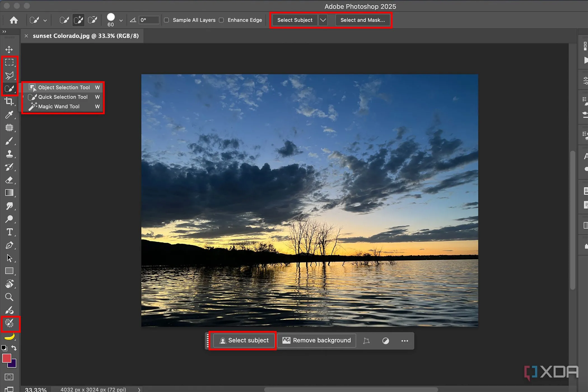Click the vertical canvas scrollbar

coord(573,220)
